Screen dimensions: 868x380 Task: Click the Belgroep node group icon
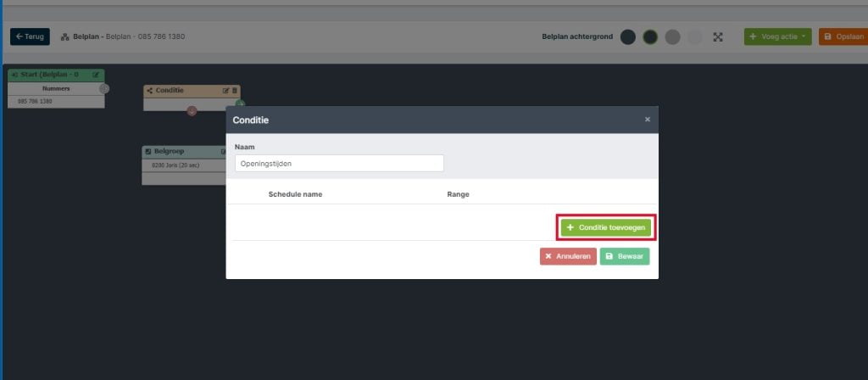point(147,151)
